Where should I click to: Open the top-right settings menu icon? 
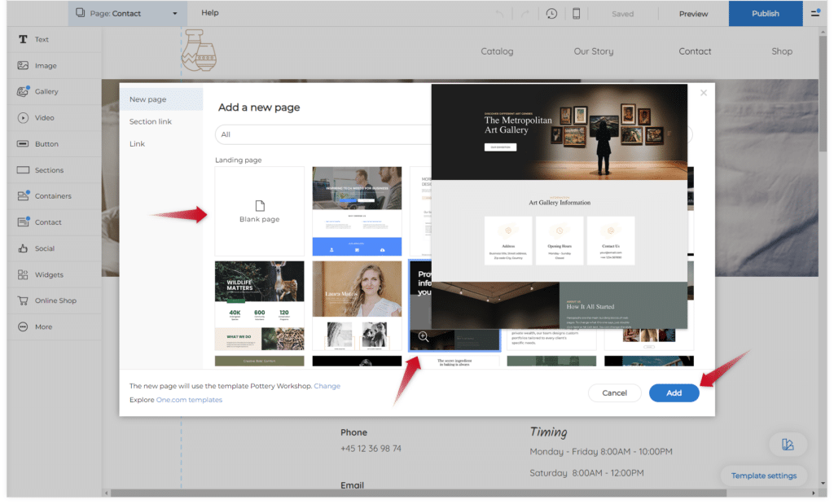815,13
